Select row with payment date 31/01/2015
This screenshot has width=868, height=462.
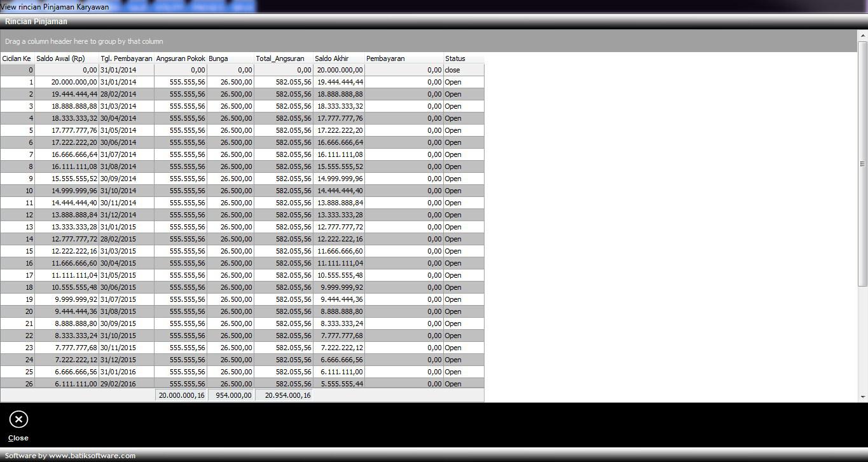pyautogui.click(x=126, y=227)
